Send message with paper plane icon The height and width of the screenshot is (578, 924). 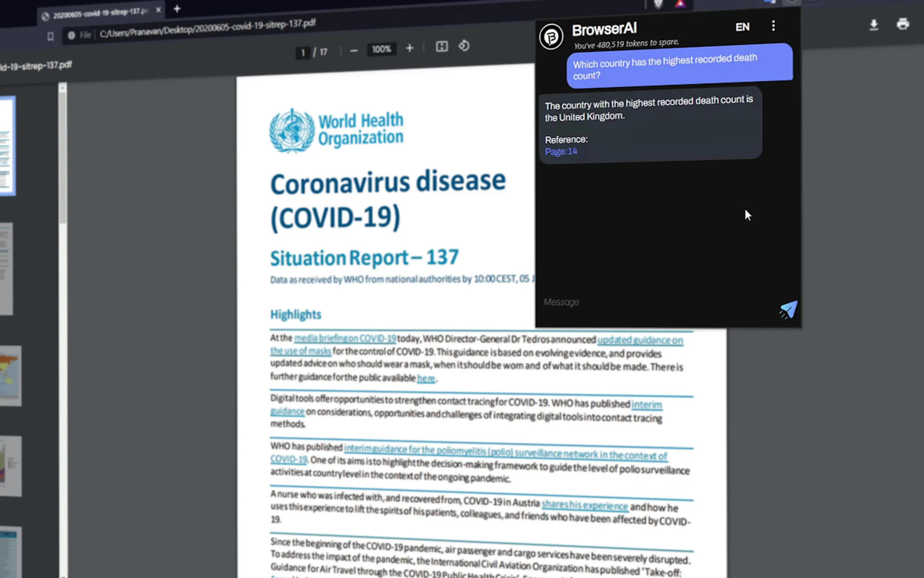coord(788,309)
